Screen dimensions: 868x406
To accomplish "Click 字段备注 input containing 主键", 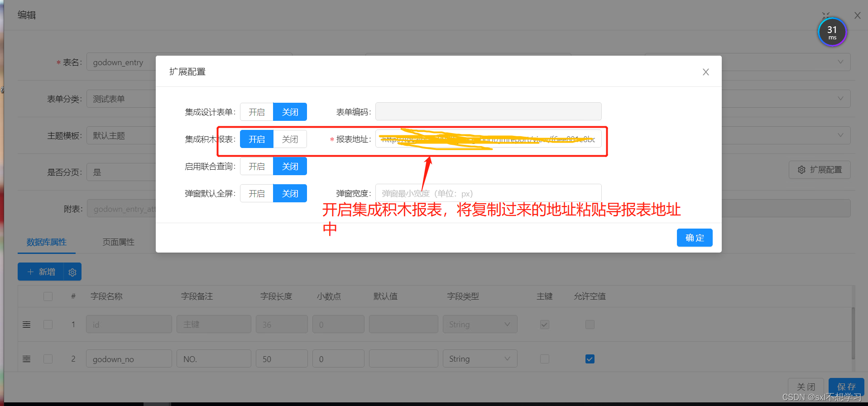I will [214, 324].
